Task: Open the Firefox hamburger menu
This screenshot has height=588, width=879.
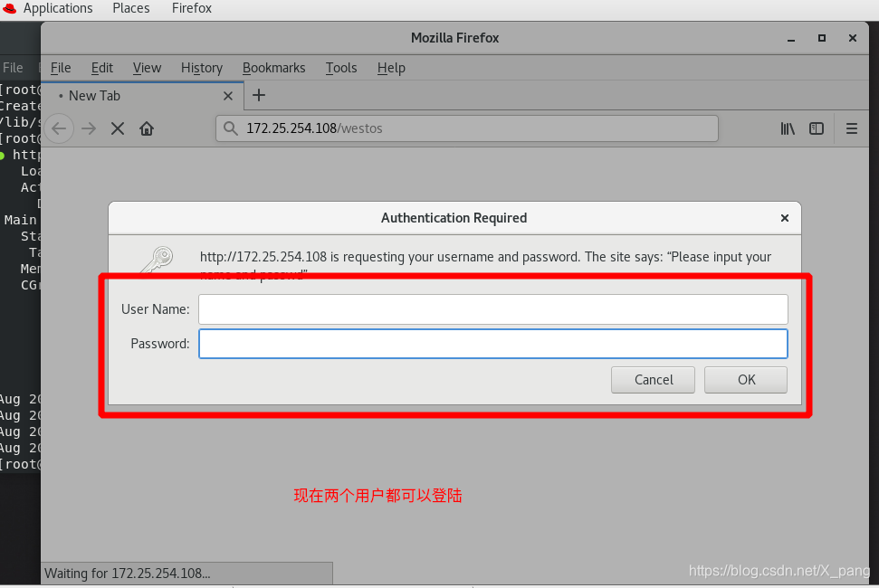Action: click(x=852, y=128)
